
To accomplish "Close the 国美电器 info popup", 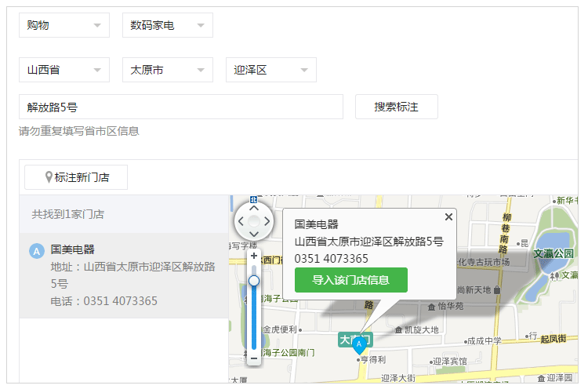I will click(x=448, y=216).
